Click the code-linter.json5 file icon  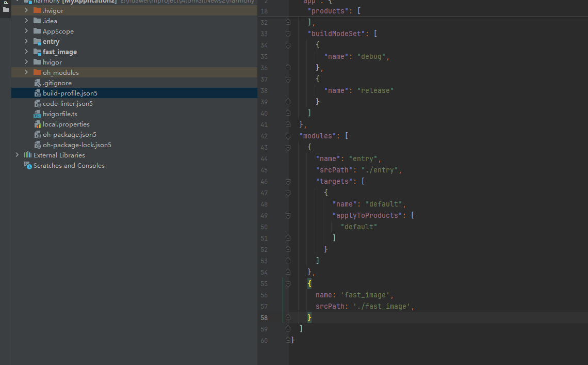pyautogui.click(x=38, y=104)
